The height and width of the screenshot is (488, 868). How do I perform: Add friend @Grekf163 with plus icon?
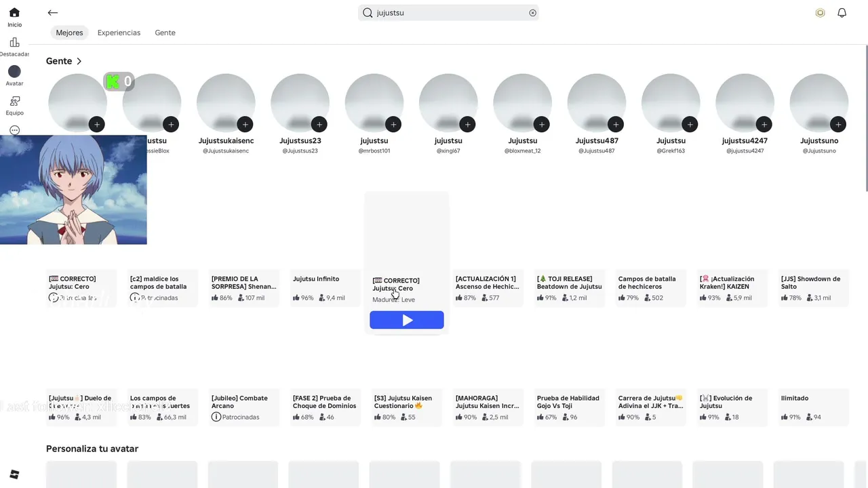(x=690, y=124)
